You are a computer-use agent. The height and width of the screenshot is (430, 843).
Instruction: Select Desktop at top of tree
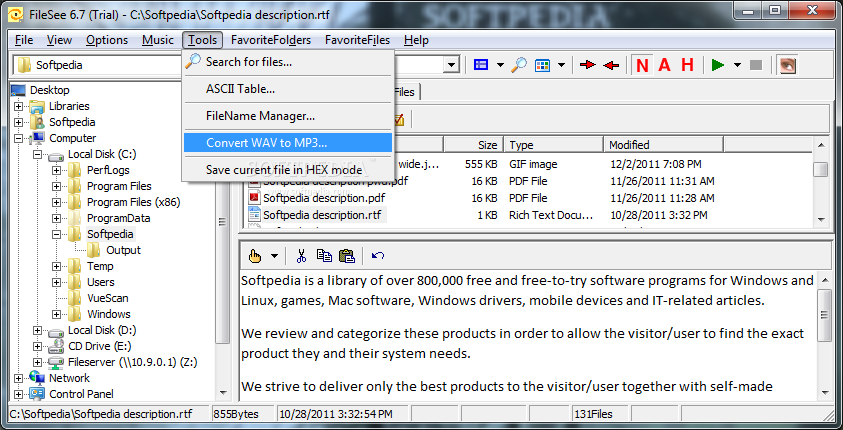[x=49, y=90]
